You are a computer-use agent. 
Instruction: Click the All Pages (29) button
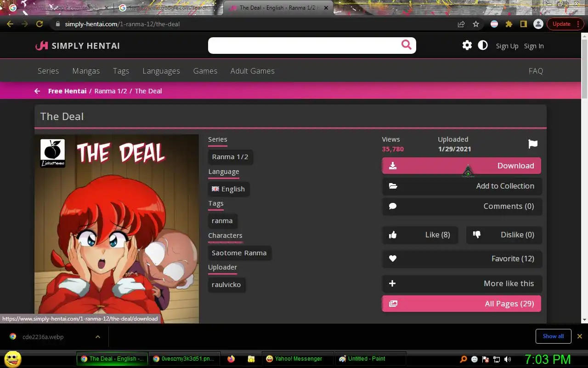click(461, 304)
